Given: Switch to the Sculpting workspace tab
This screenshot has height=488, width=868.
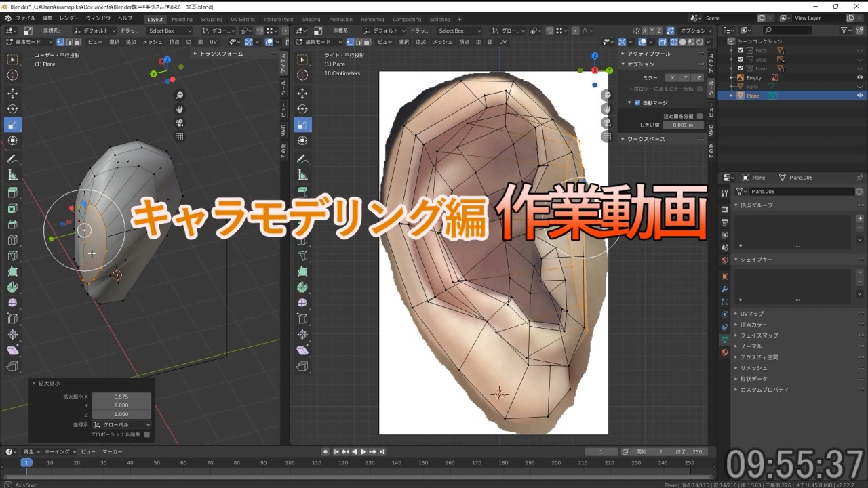Looking at the screenshot, I should pos(212,20).
